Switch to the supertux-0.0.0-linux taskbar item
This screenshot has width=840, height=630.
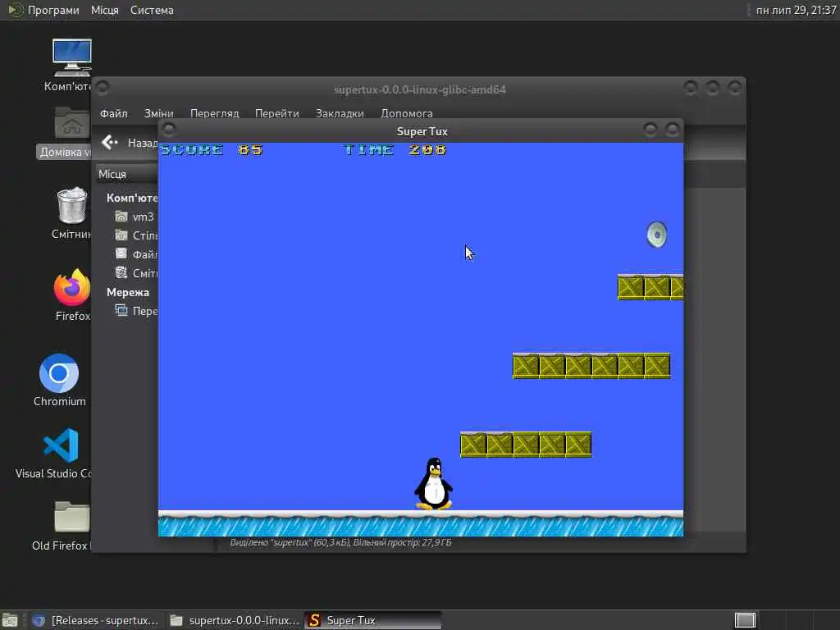point(234,620)
